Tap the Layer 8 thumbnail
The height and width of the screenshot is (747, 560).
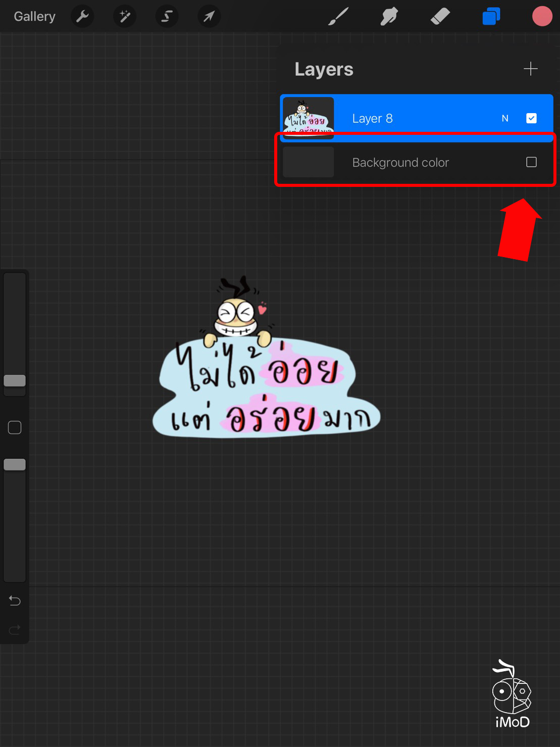pyautogui.click(x=308, y=118)
